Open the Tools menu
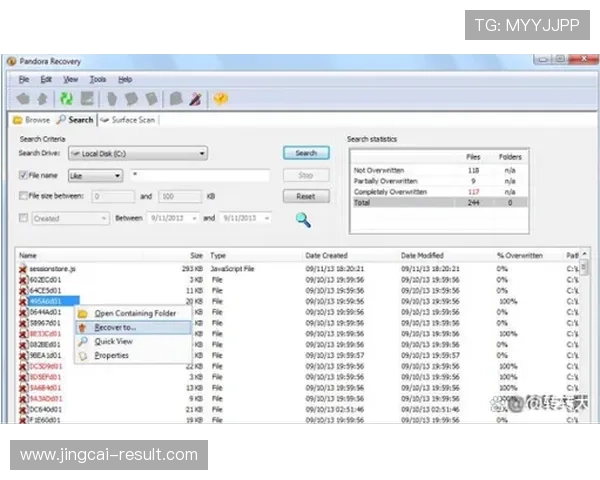 point(98,79)
